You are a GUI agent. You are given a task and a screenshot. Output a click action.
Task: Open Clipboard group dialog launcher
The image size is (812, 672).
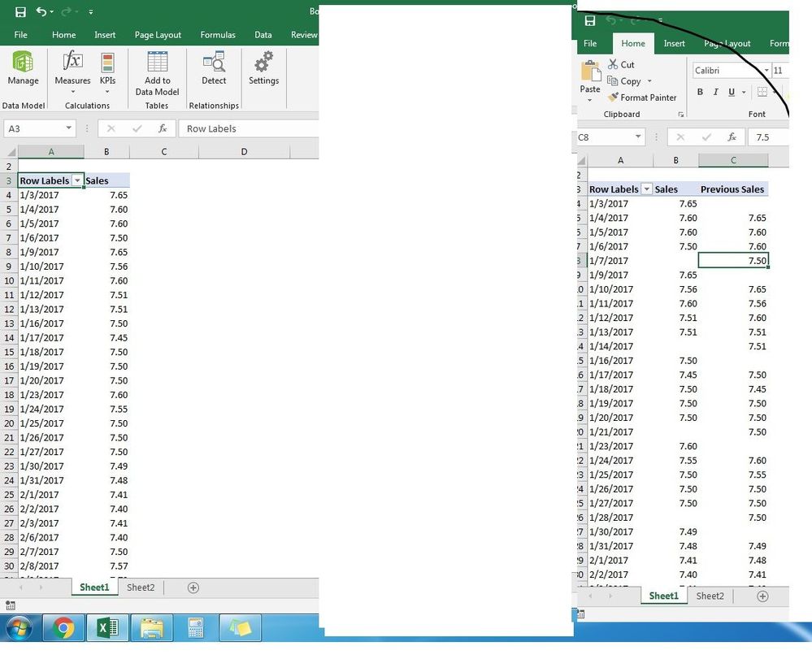coord(680,115)
